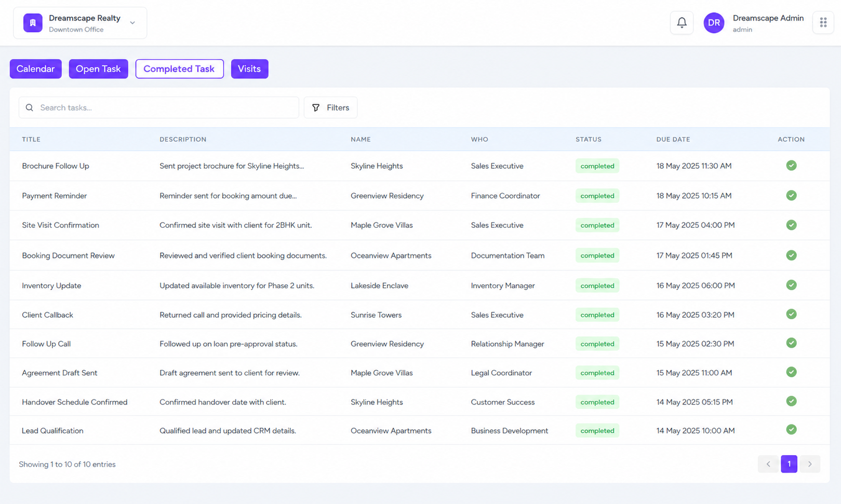Click the Client Callback title

47,315
